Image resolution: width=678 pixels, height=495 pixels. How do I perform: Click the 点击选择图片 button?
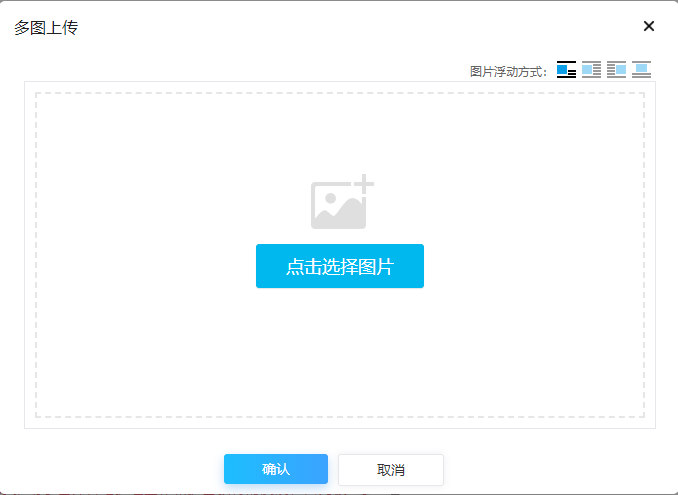[x=340, y=266]
